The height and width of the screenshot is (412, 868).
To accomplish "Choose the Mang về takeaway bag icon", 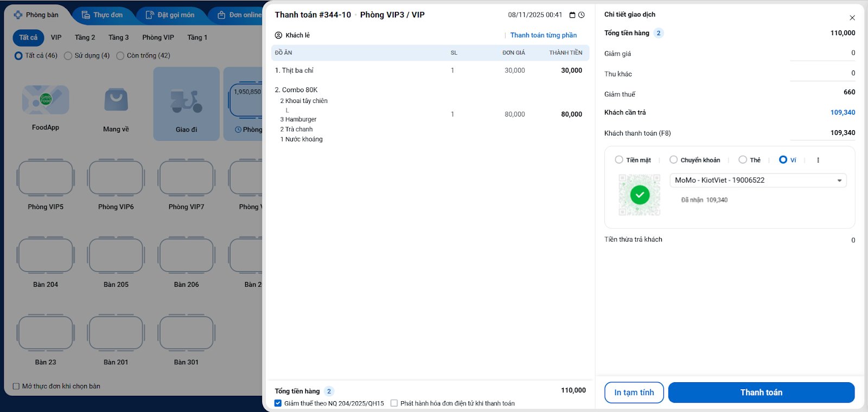I will tap(116, 100).
